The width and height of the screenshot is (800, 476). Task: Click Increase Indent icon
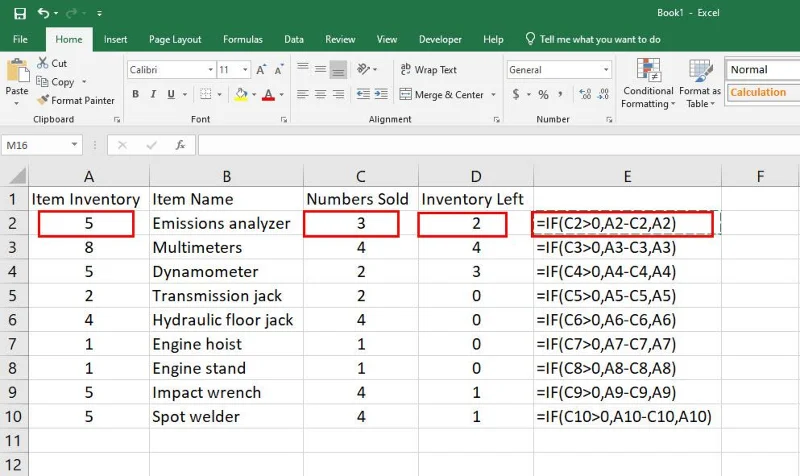381,94
